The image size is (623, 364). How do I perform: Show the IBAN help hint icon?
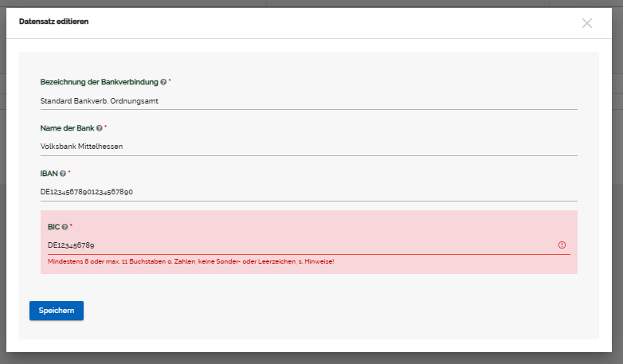[x=62, y=173]
